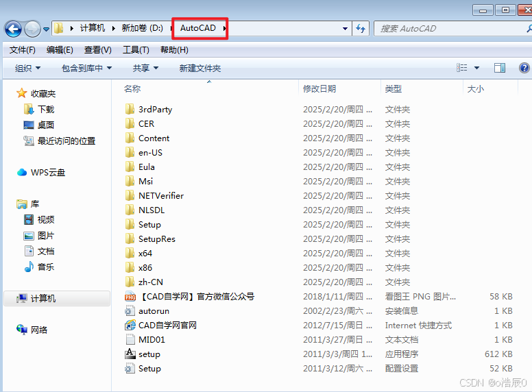Select the x64 folder icon

point(130,254)
